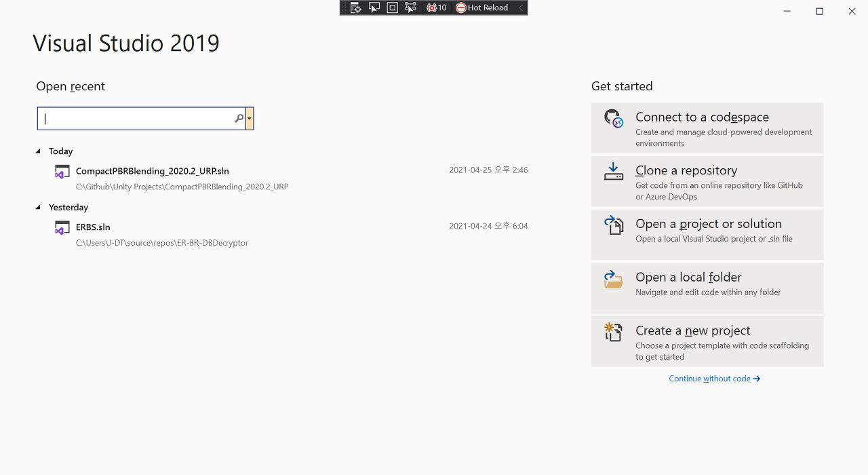Click the clone repository download icon

pos(613,172)
